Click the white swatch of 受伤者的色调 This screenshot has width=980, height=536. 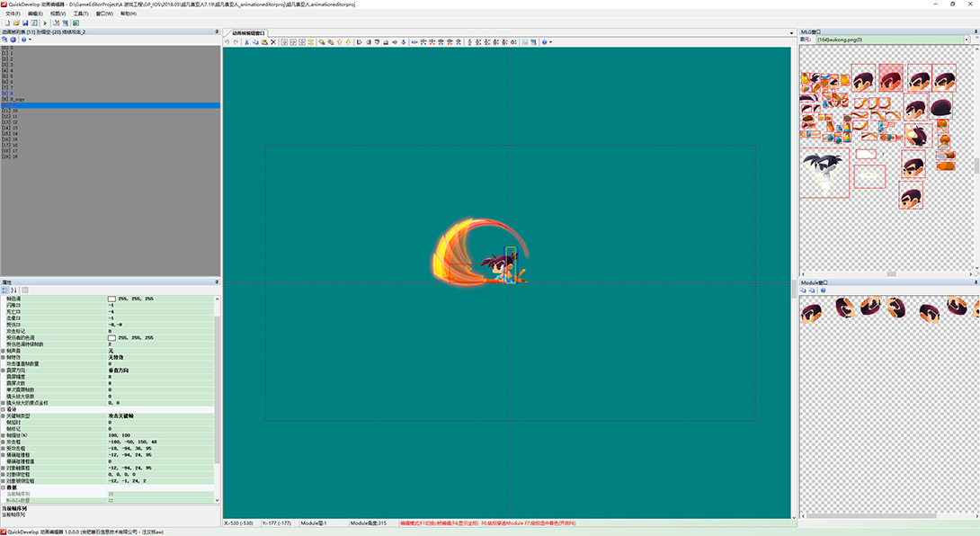click(111, 338)
